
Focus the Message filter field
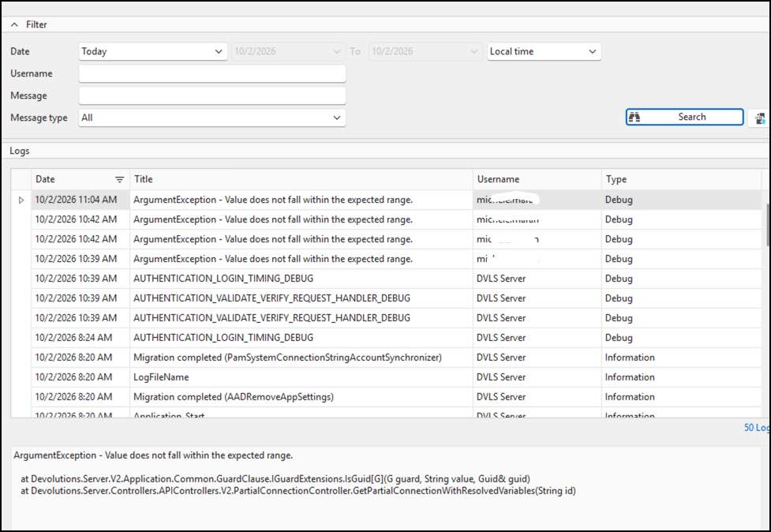212,96
